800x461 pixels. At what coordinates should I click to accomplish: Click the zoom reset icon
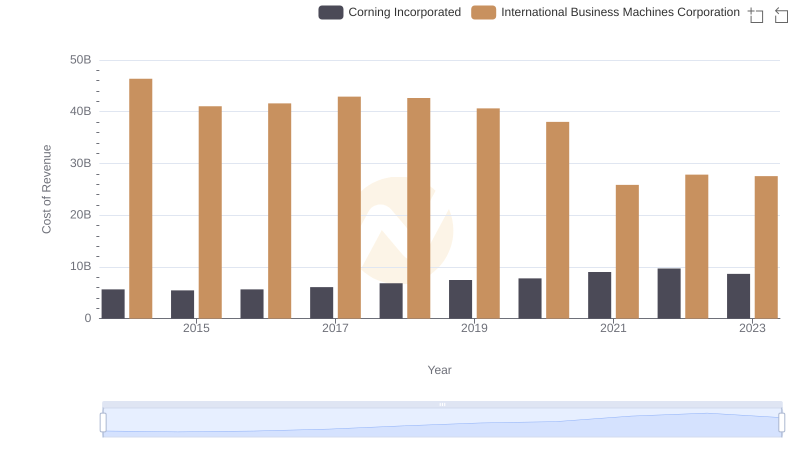click(781, 15)
